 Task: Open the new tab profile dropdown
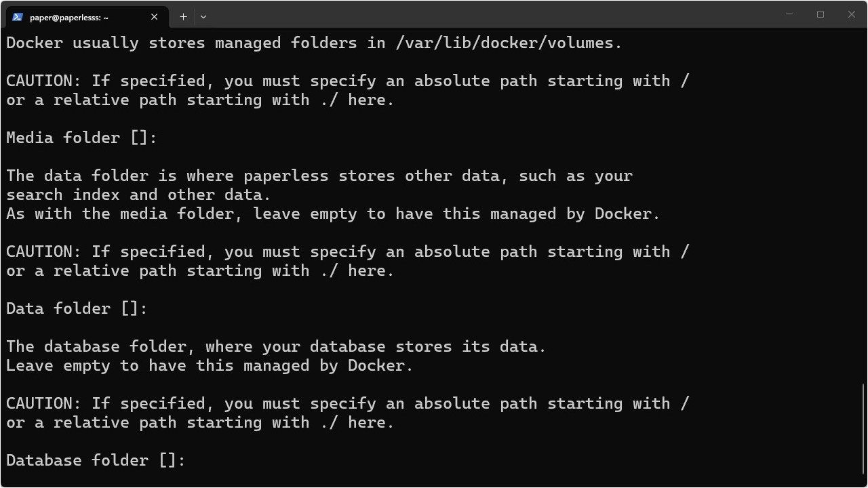203,16
